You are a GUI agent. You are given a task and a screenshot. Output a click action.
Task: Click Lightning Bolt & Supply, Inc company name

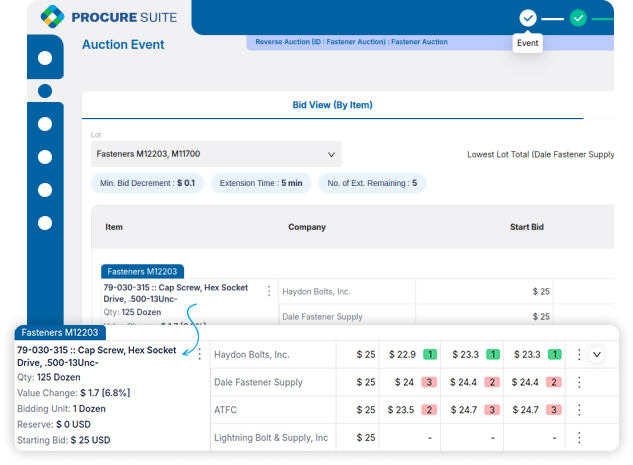[x=271, y=438]
